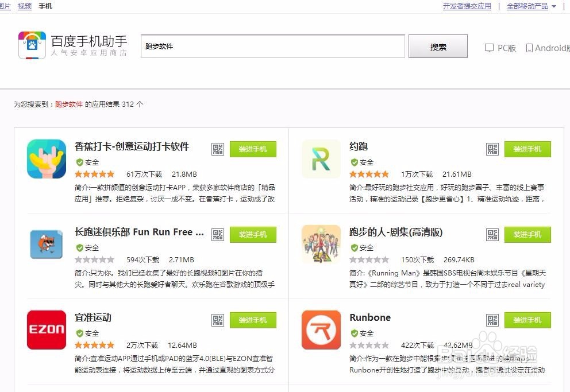Click the 搜索 search button
This screenshot has height=392, width=570.
[x=438, y=46]
